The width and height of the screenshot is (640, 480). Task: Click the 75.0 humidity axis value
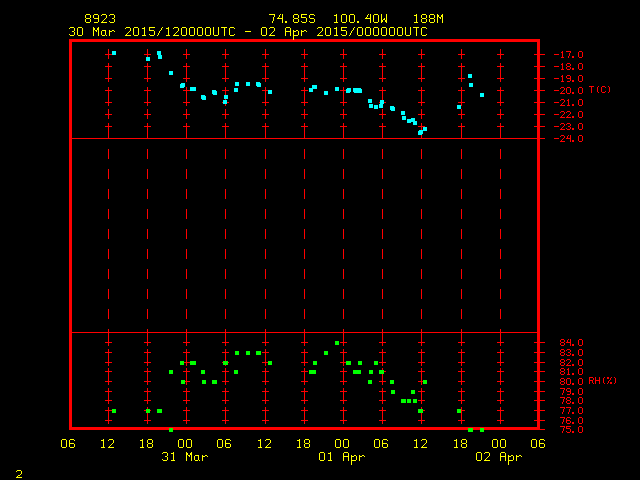pos(571,430)
